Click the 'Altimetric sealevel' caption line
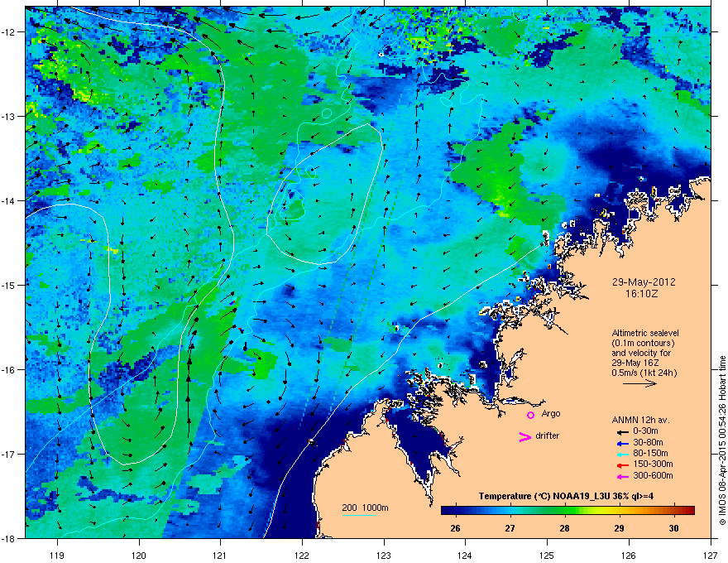The image size is (728, 563). pos(645,333)
